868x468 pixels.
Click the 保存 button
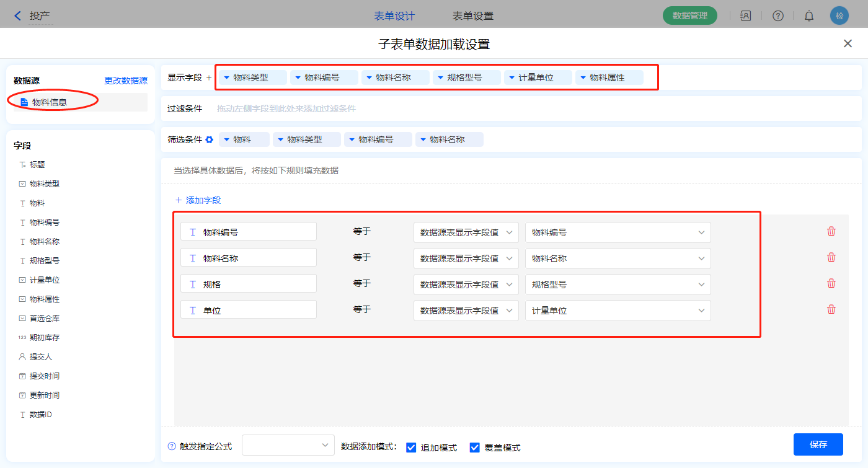[x=818, y=444]
